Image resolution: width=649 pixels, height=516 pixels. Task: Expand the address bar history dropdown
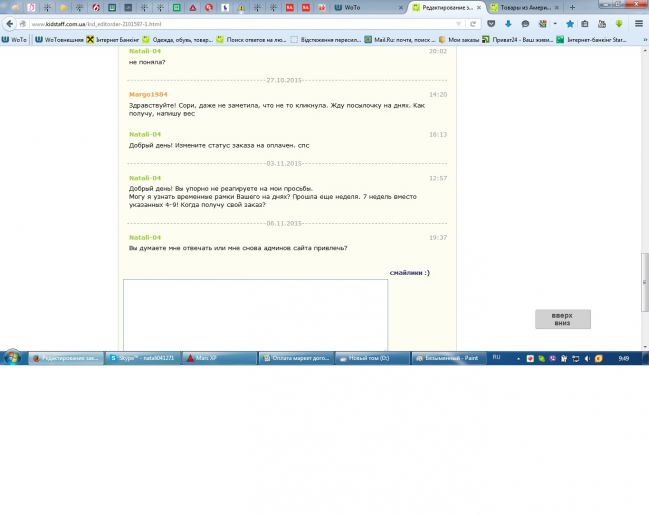coord(459,23)
